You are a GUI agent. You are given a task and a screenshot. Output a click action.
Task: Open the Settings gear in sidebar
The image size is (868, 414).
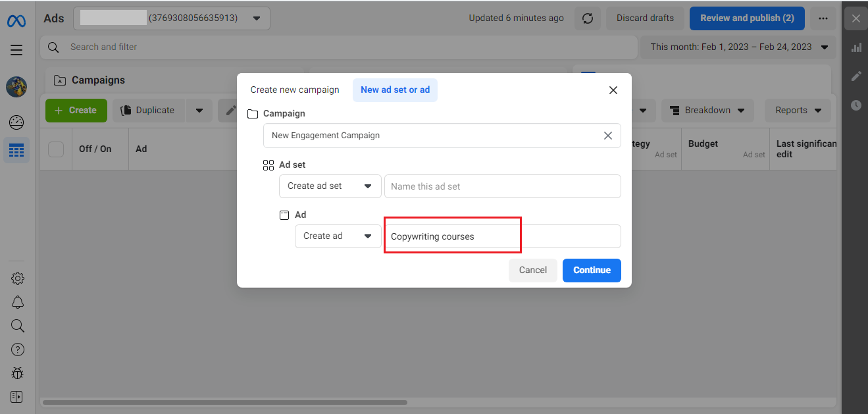click(x=18, y=278)
